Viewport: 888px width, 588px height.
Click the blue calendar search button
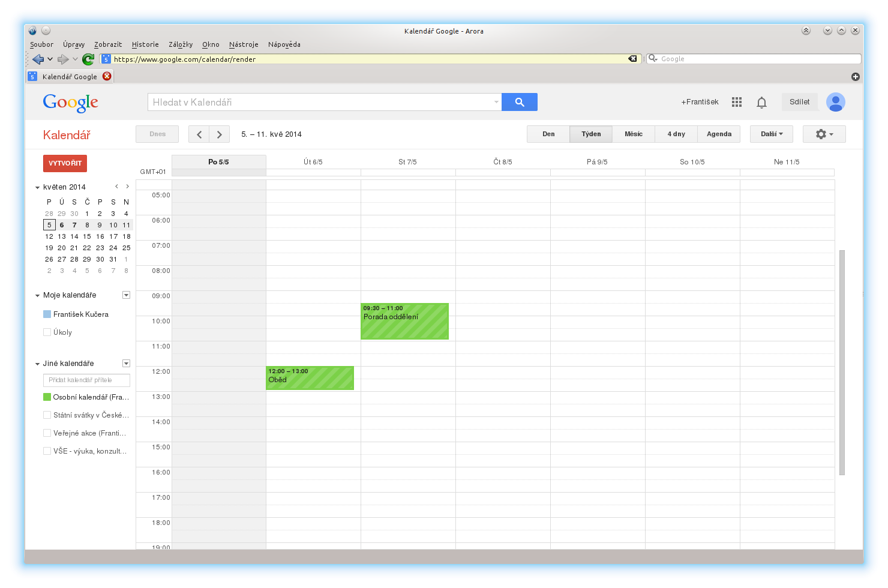coord(520,102)
